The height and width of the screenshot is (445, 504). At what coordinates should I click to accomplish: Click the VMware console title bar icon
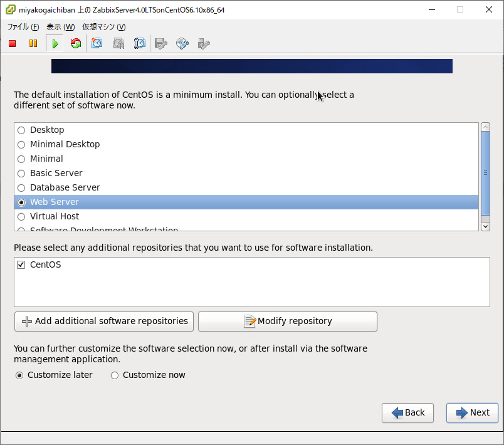click(x=11, y=9)
